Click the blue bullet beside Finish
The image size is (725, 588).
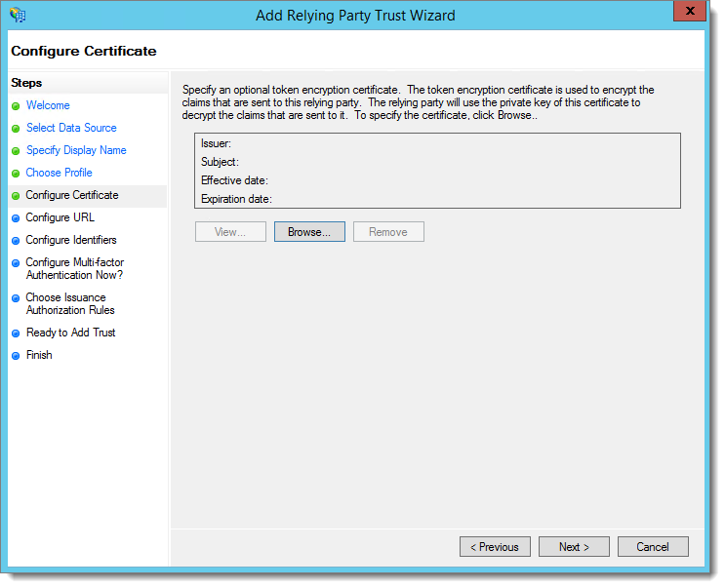(x=16, y=356)
